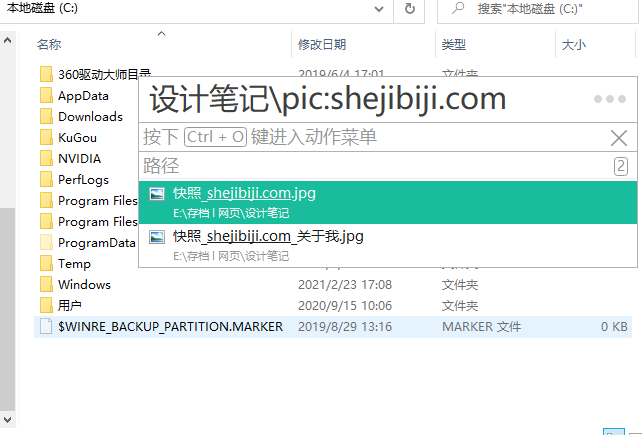Click the Downloads folder icon

[x=46, y=116]
